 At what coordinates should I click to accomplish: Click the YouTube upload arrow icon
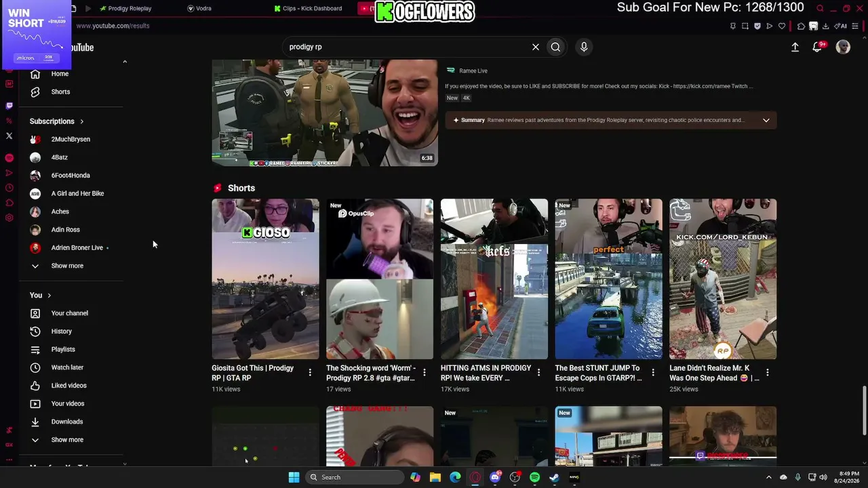click(x=795, y=47)
